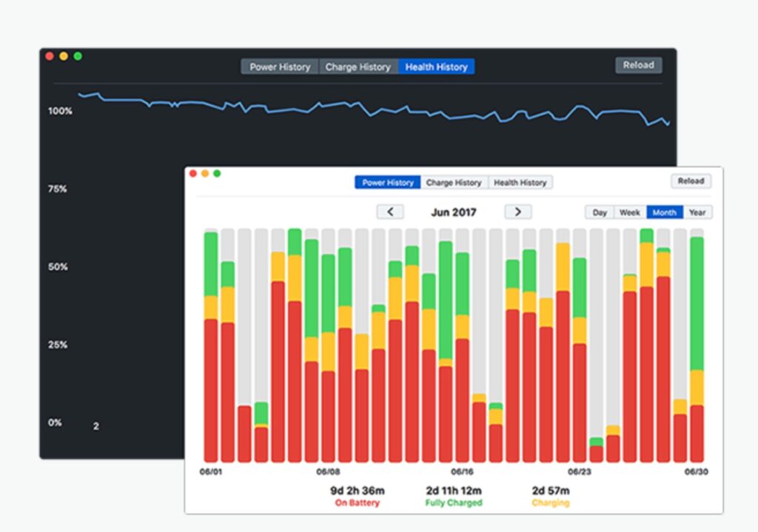Open Charge History tab in front window
Screen dimensions: 758x532
[x=454, y=183]
